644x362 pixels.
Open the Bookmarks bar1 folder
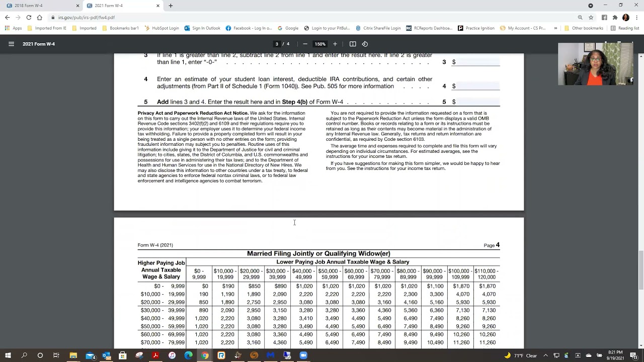click(x=120, y=28)
